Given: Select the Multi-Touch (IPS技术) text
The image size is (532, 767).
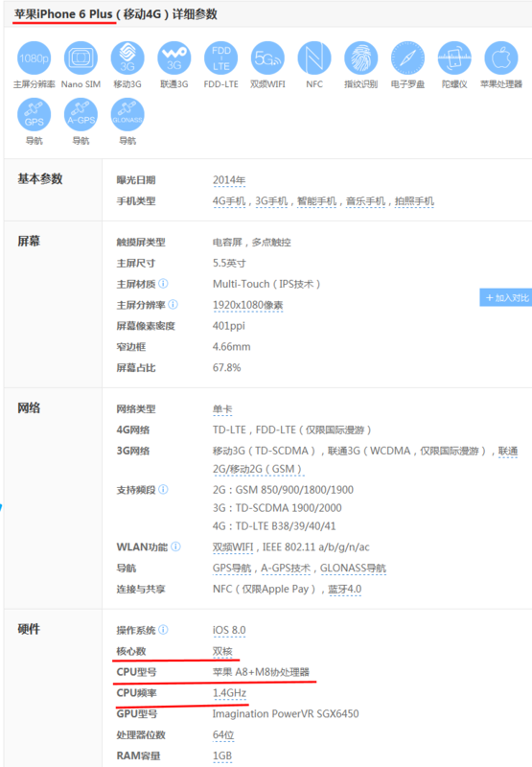Looking at the screenshot, I should pos(266,284).
